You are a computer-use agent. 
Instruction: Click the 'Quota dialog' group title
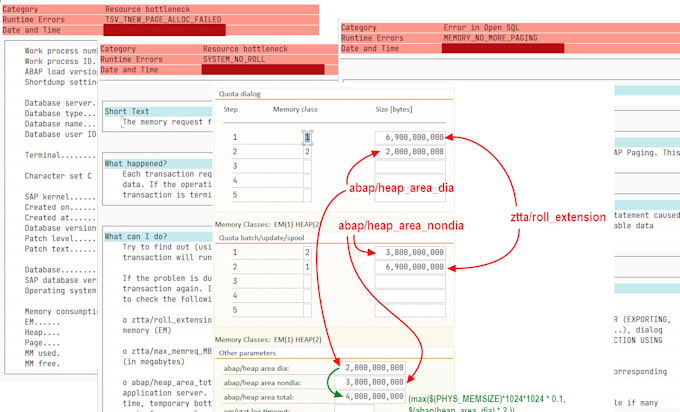tap(239, 94)
